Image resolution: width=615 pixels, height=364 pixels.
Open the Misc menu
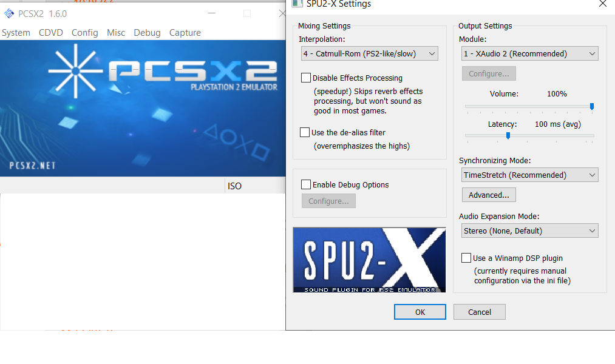[116, 33]
